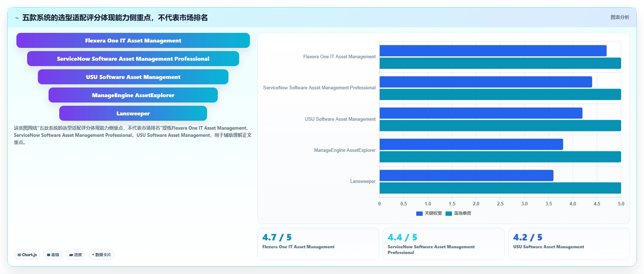Click the Flexera One IT Asset Management card caption
644x274 pixels.
(298, 247)
